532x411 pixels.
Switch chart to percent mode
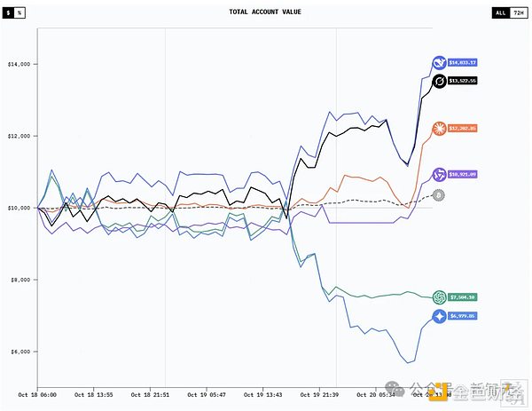pos(20,14)
